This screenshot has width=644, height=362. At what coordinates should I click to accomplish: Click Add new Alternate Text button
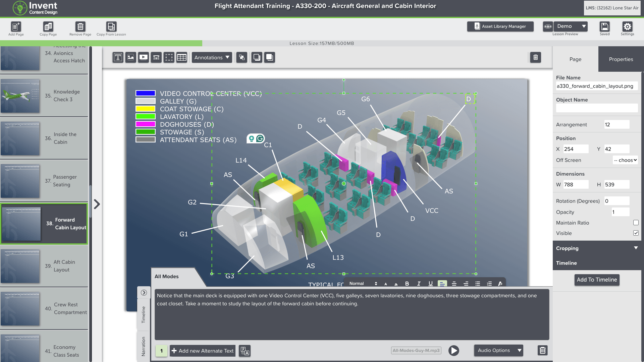click(203, 351)
